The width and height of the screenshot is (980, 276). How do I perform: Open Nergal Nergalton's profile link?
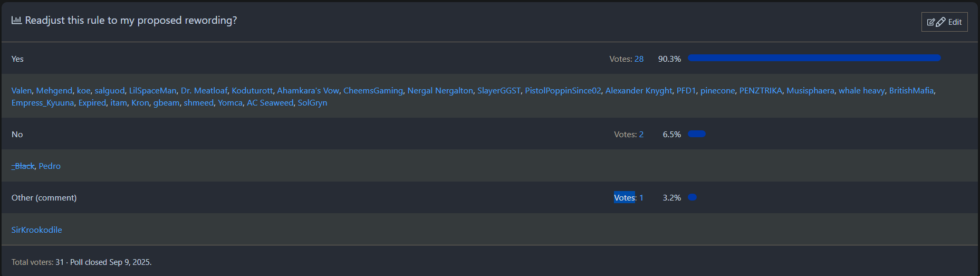tap(440, 91)
